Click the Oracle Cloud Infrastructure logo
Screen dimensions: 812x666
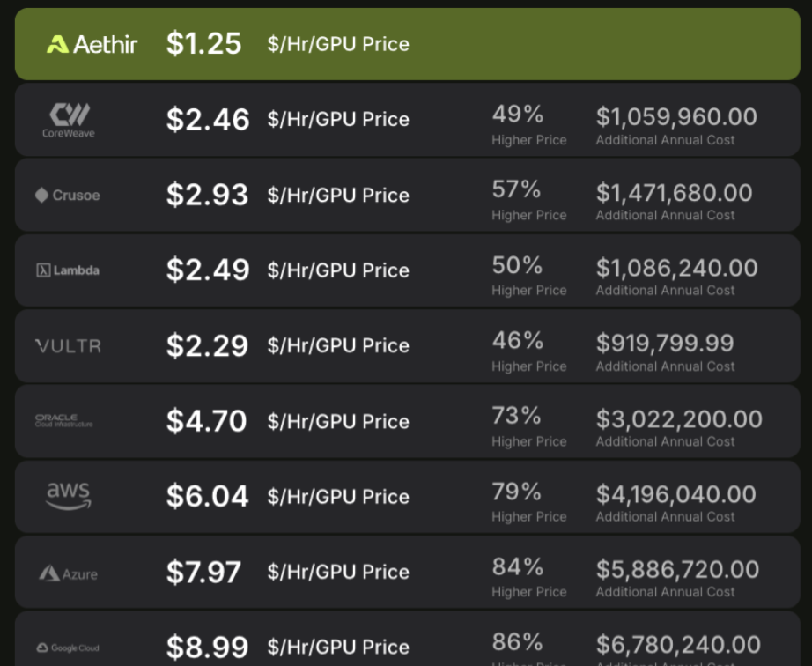pos(63,420)
